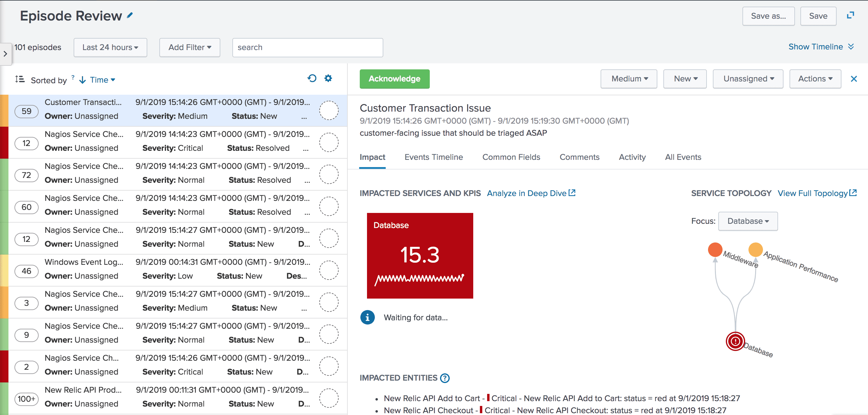Click the sort order list icon
The image size is (868, 415).
pyautogui.click(x=20, y=80)
